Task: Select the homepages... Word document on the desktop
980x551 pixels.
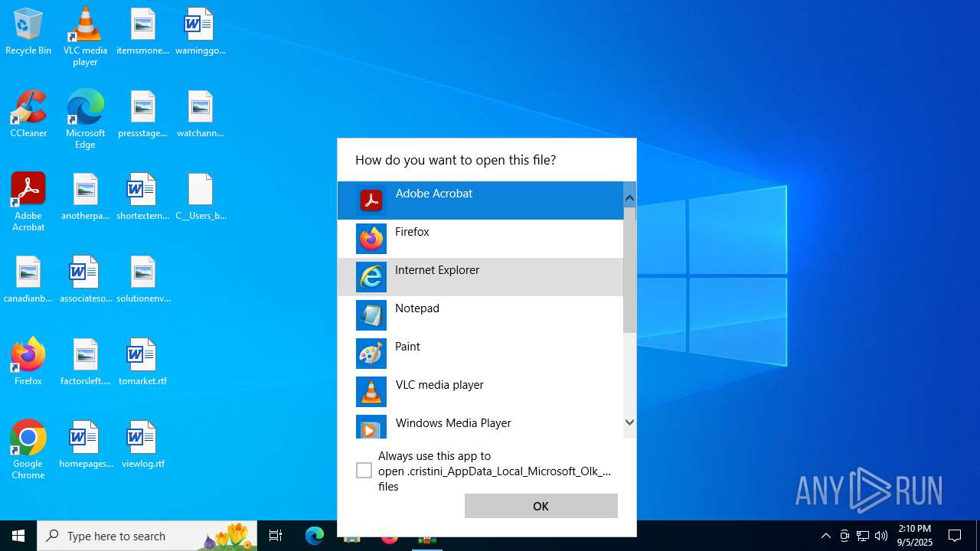Action: (85, 445)
